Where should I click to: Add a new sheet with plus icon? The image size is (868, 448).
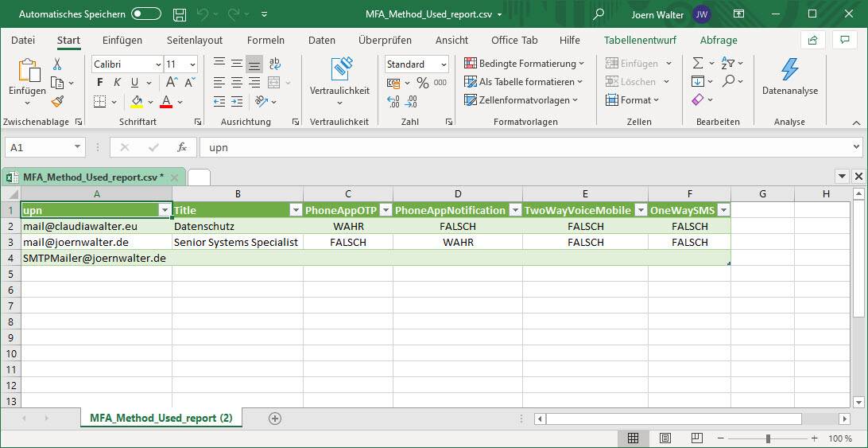275,418
